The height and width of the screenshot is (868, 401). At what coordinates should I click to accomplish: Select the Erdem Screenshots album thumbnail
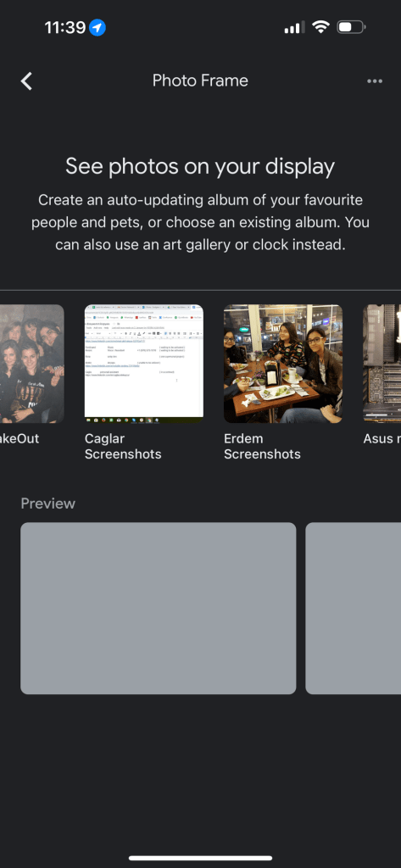[283, 364]
